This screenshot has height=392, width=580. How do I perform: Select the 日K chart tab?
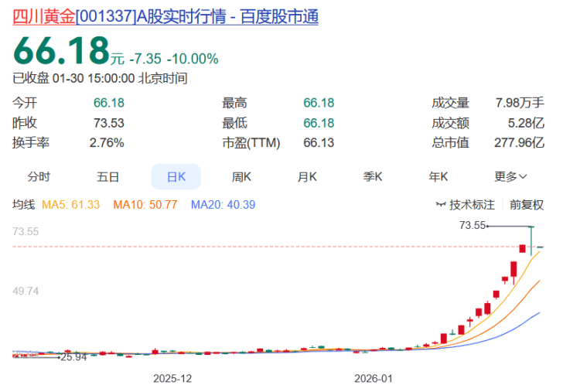point(176,176)
